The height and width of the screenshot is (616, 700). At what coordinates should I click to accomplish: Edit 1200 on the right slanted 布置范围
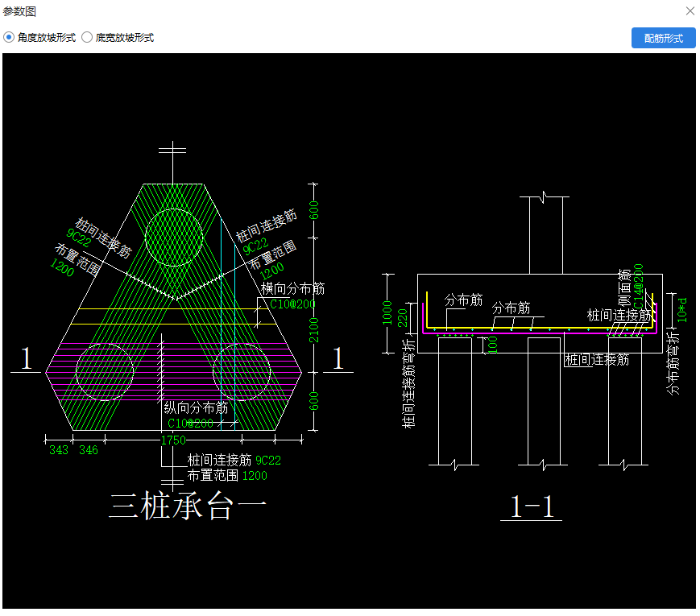coord(271,271)
